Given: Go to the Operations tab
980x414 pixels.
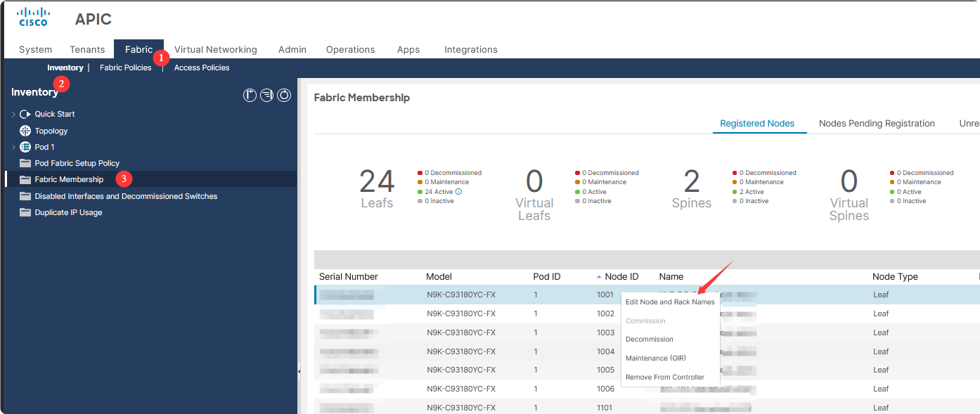Looking at the screenshot, I should (350, 49).
